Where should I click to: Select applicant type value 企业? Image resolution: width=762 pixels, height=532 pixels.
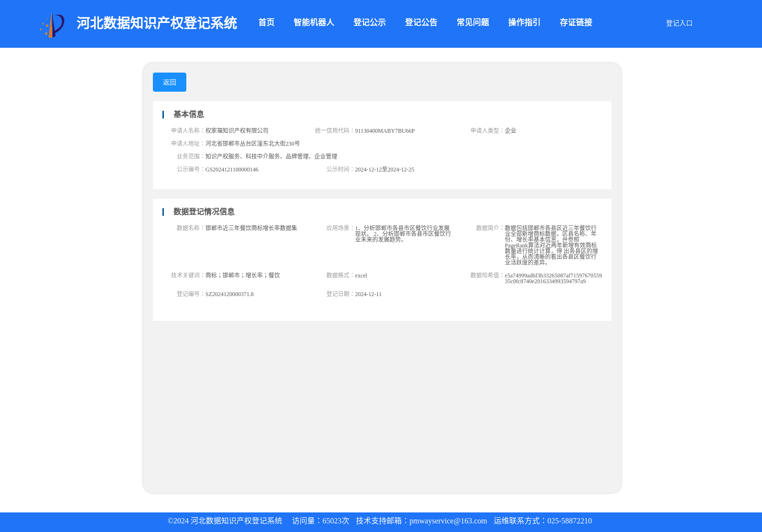[x=510, y=131]
